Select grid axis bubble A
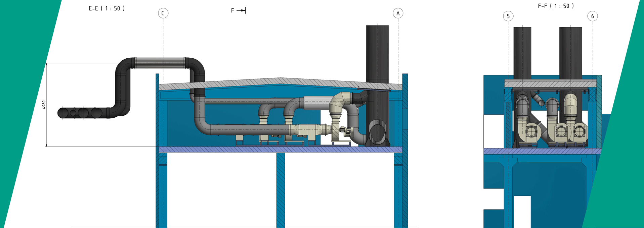The image size is (644, 228). (x=398, y=13)
